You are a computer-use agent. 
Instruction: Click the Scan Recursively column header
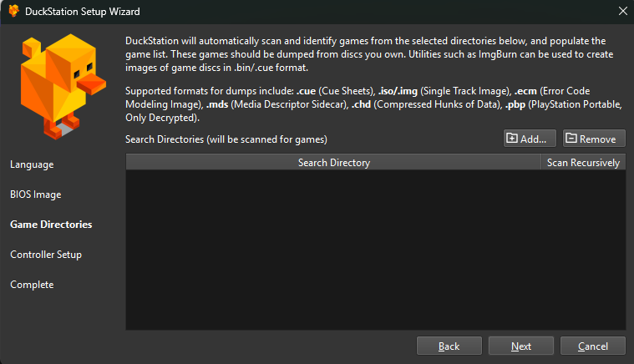[x=583, y=163]
